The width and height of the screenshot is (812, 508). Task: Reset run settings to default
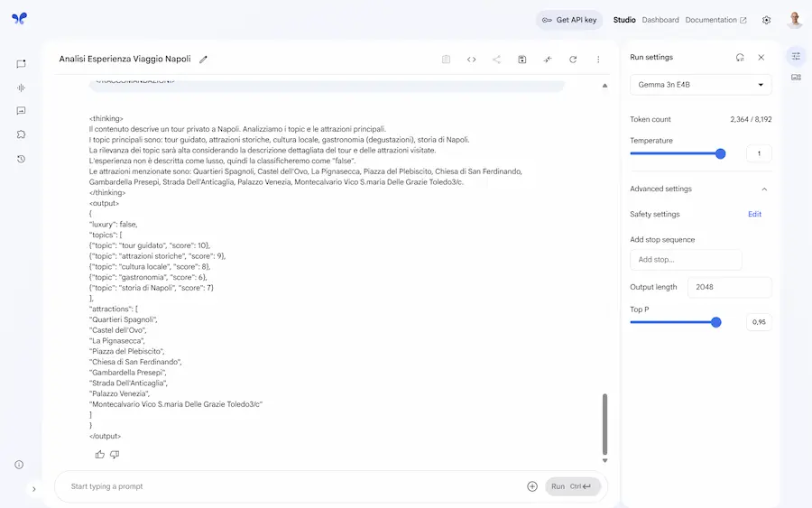tap(740, 58)
